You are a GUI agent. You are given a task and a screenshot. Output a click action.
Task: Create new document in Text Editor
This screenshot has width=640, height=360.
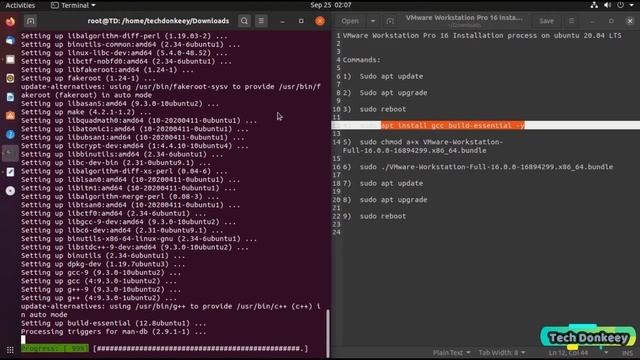(x=390, y=21)
